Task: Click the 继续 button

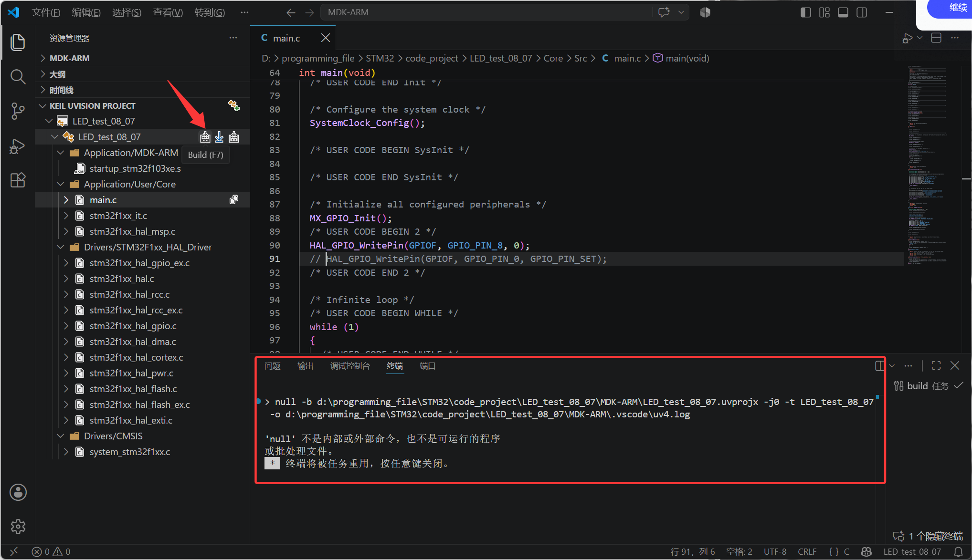Action: [x=950, y=8]
